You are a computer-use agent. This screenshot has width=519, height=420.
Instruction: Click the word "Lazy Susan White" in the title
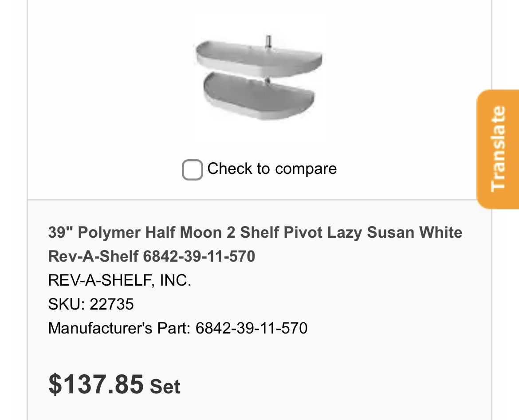(x=395, y=232)
